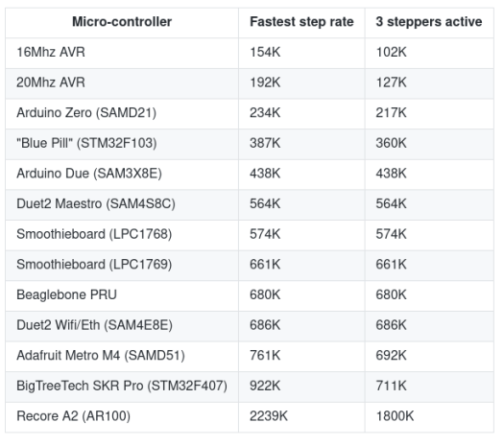
Task: Select the 'Fastest step rate' column header
Action: pyautogui.click(x=301, y=22)
